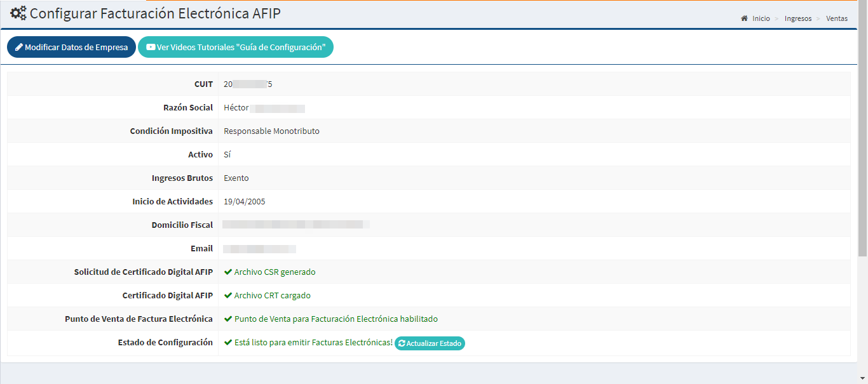Click date 19/04/2005

245,201
